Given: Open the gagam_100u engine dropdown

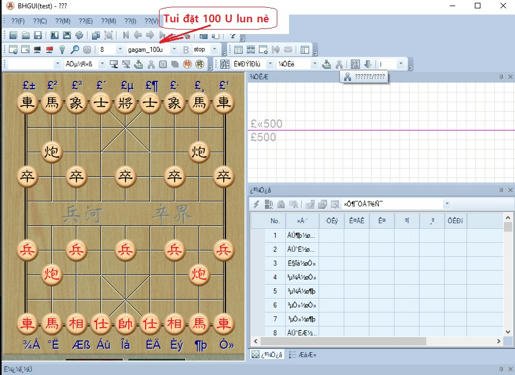Looking at the screenshot, I should 174,50.
